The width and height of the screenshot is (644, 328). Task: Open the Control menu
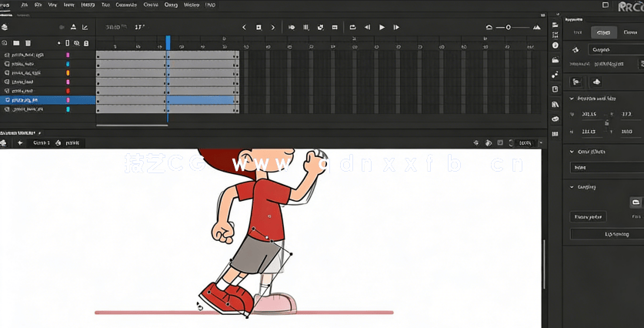coord(151,5)
